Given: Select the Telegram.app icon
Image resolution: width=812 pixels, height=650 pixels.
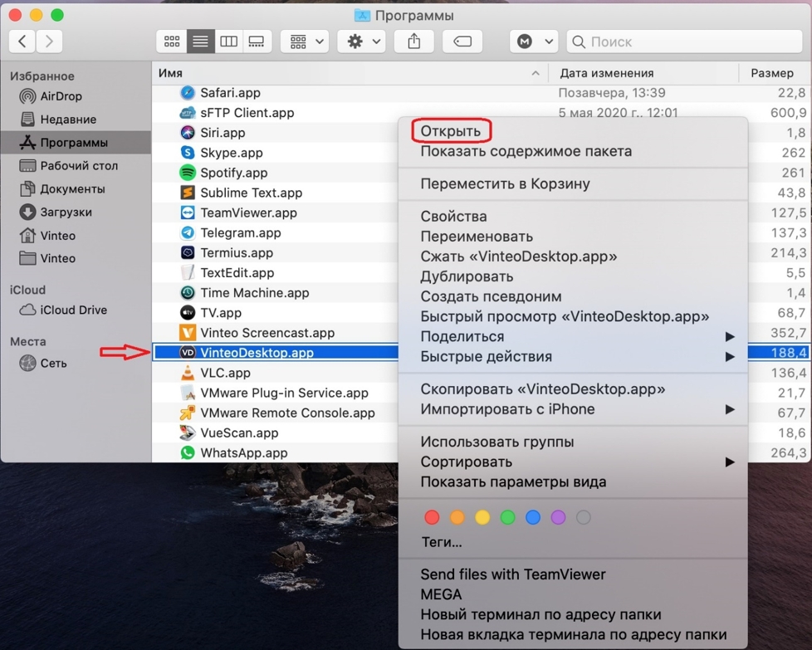Looking at the screenshot, I should point(188,233).
